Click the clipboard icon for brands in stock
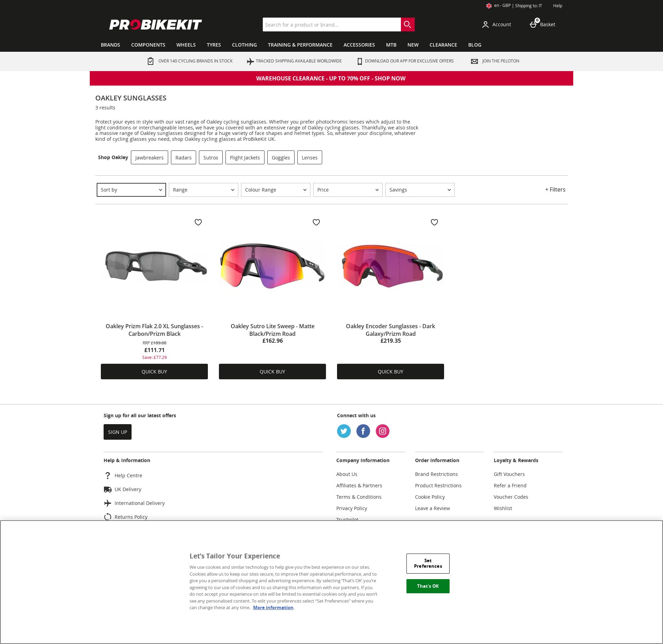This screenshot has height=644, width=663. [151, 61]
